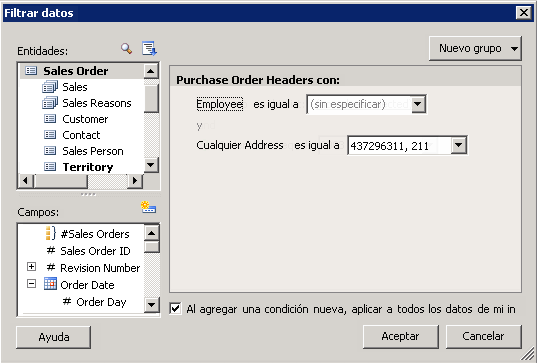Click Entidades list scroll up arrow
The image size is (537, 363).
[x=151, y=71]
